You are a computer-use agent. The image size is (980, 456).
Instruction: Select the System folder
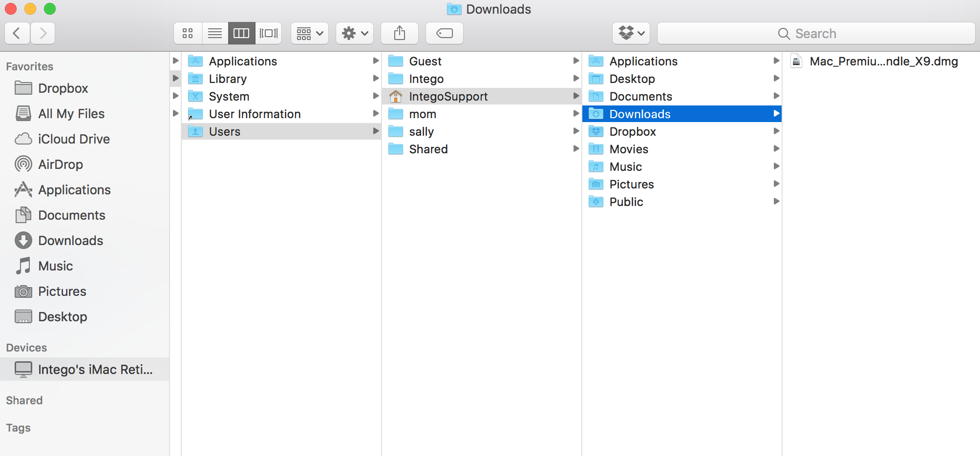point(281,96)
